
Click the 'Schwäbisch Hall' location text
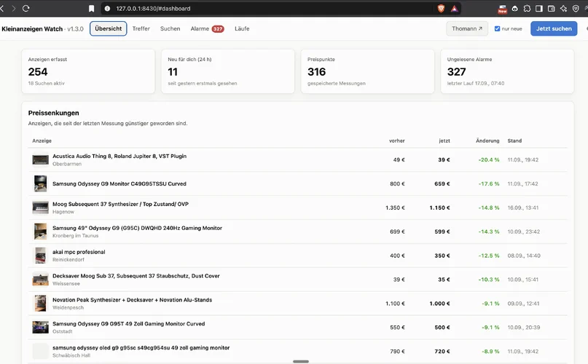tap(71, 355)
